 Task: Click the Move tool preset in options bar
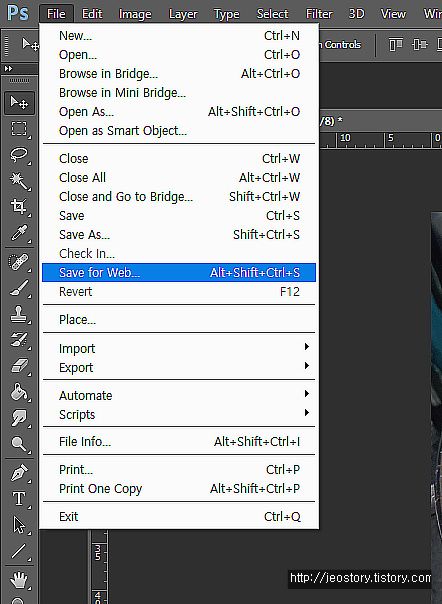[30, 44]
